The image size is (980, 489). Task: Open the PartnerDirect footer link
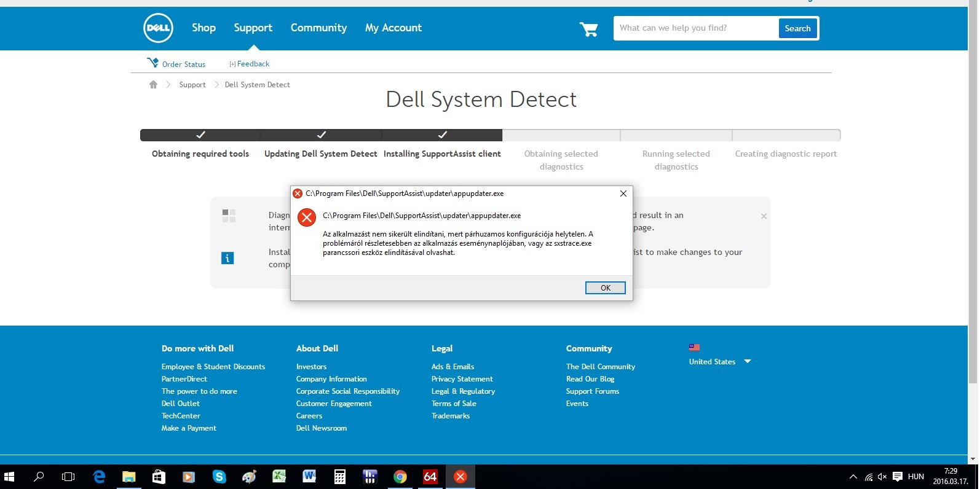click(184, 379)
